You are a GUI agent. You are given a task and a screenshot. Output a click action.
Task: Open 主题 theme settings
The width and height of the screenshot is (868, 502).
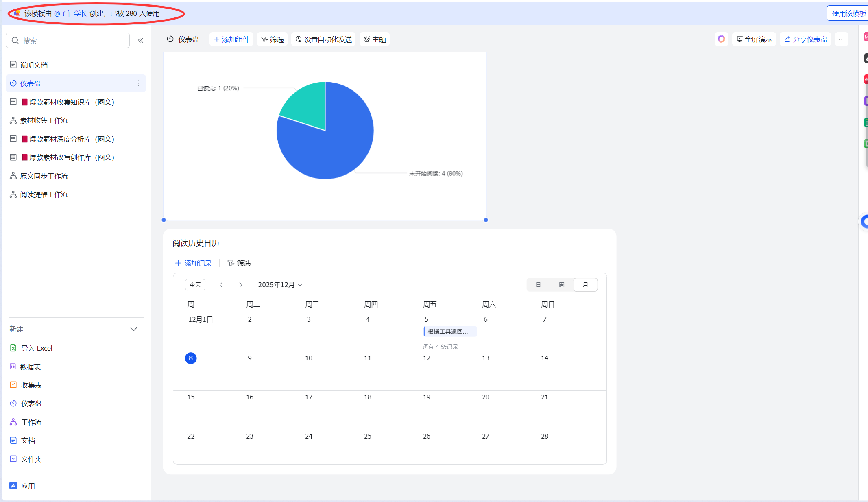point(375,39)
